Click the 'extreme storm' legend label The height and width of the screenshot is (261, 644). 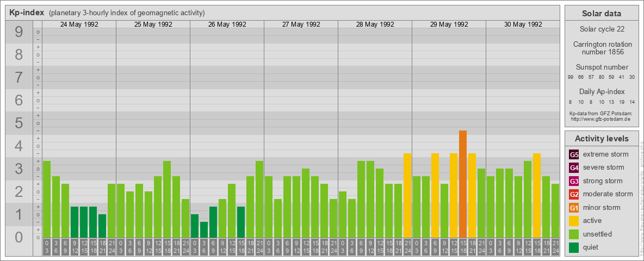coord(606,154)
